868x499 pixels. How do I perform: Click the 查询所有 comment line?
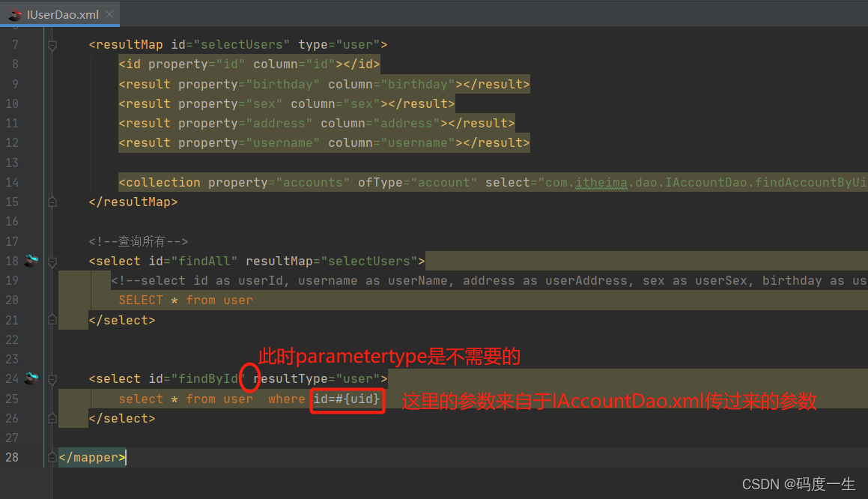point(139,241)
